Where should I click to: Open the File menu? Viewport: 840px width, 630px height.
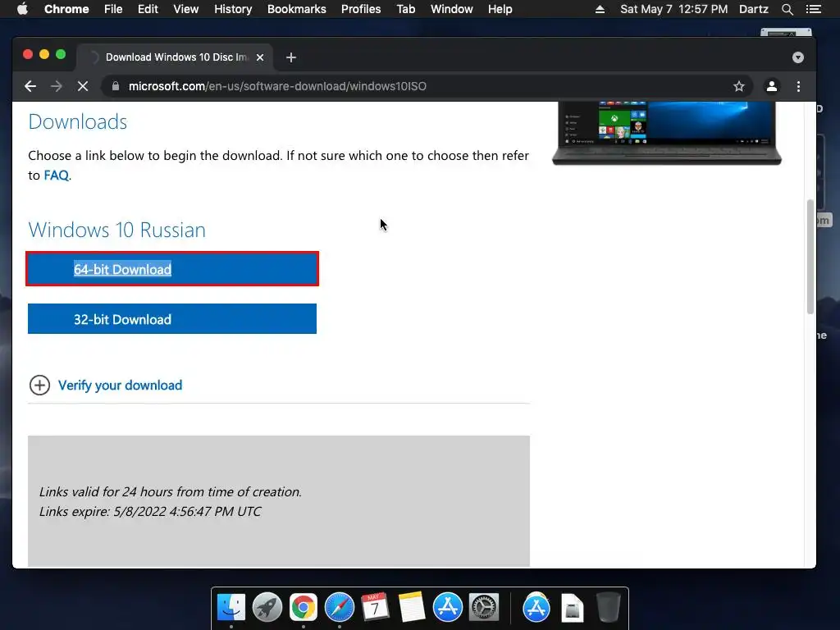(x=113, y=9)
